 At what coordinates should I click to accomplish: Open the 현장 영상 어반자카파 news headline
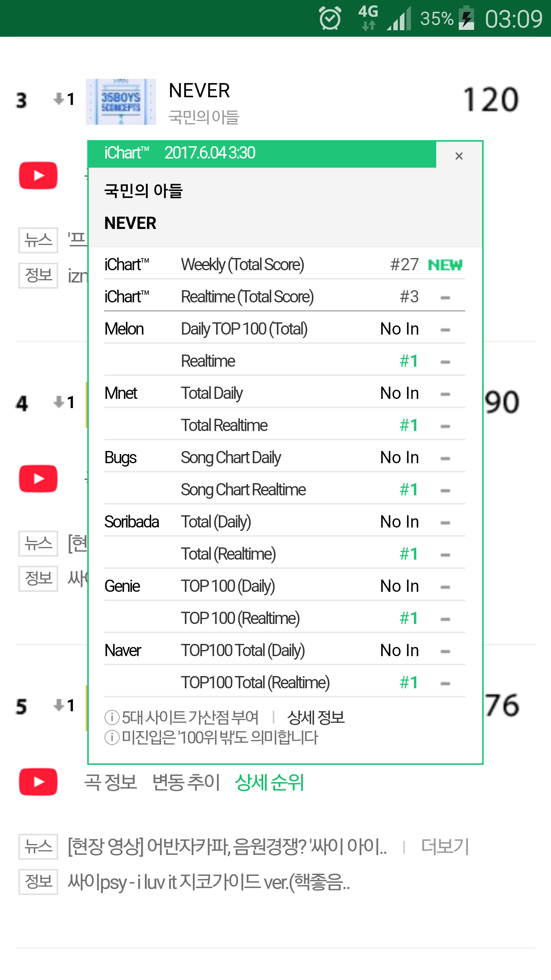227,846
